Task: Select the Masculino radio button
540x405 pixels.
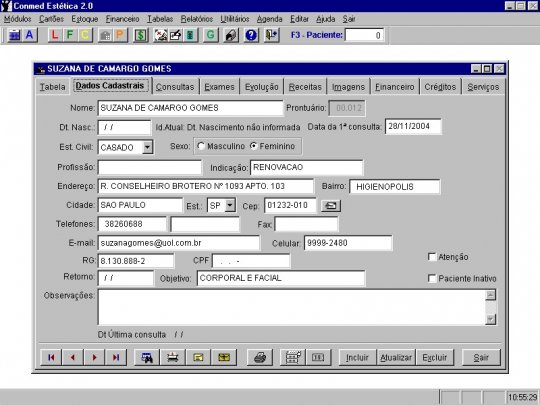Action: pyautogui.click(x=201, y=146)
